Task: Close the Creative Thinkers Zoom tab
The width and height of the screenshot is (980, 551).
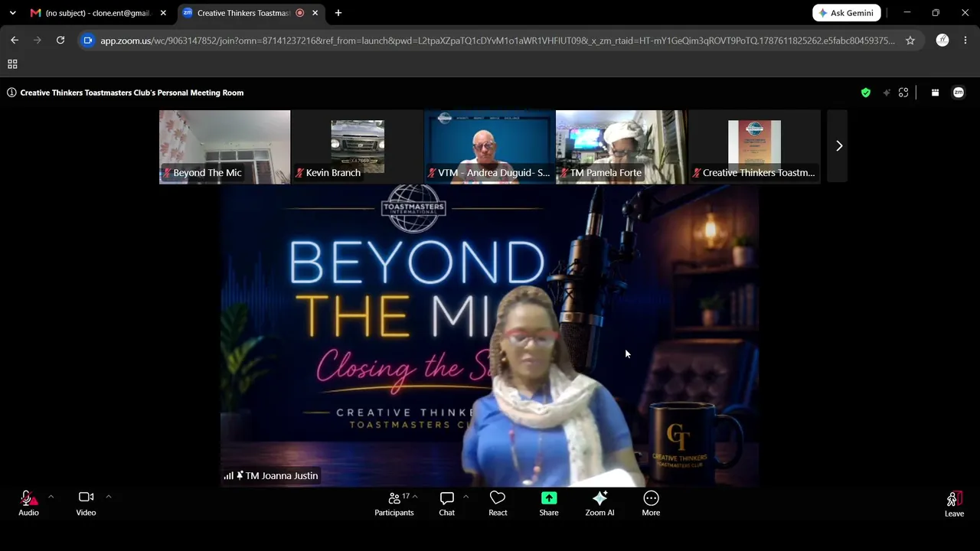Action: pyautogui.click(x=315, y=13)
